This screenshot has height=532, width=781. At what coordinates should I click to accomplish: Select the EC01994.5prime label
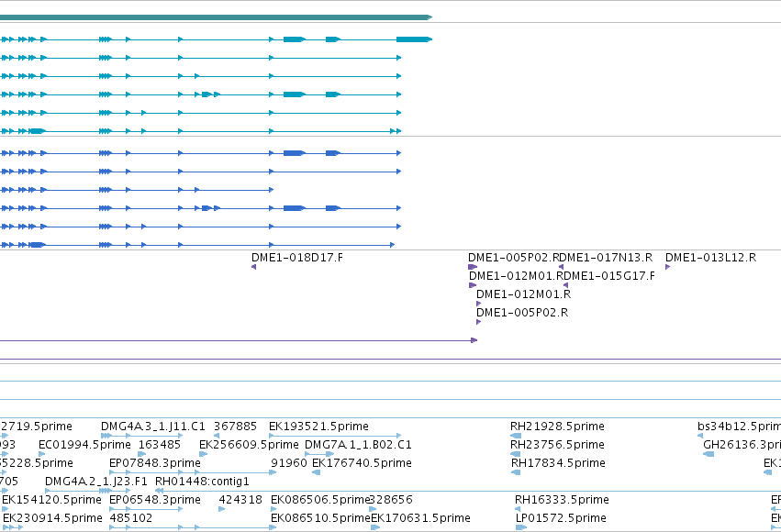click(x=84, y=445)
